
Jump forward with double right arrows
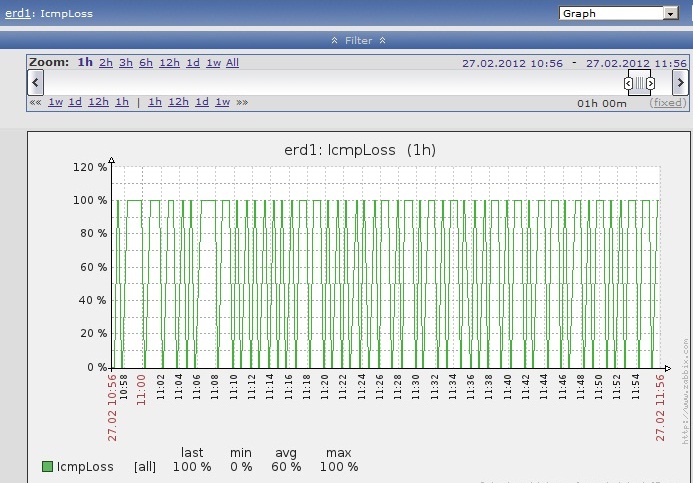click(242, 102)
